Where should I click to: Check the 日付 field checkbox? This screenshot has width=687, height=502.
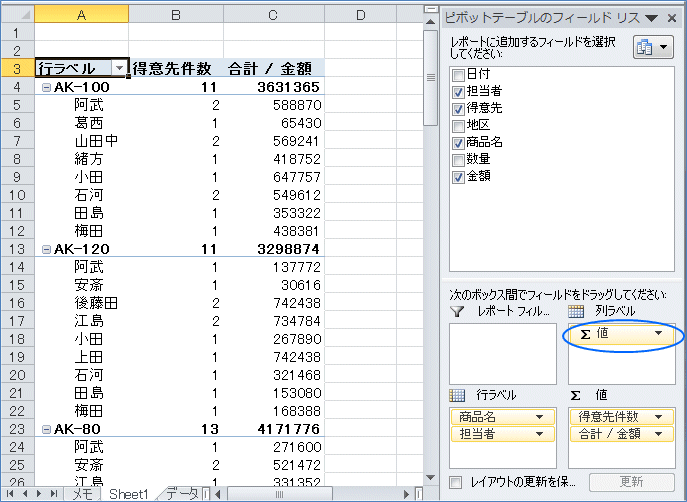pyautogui.click(x=458, y=75)
